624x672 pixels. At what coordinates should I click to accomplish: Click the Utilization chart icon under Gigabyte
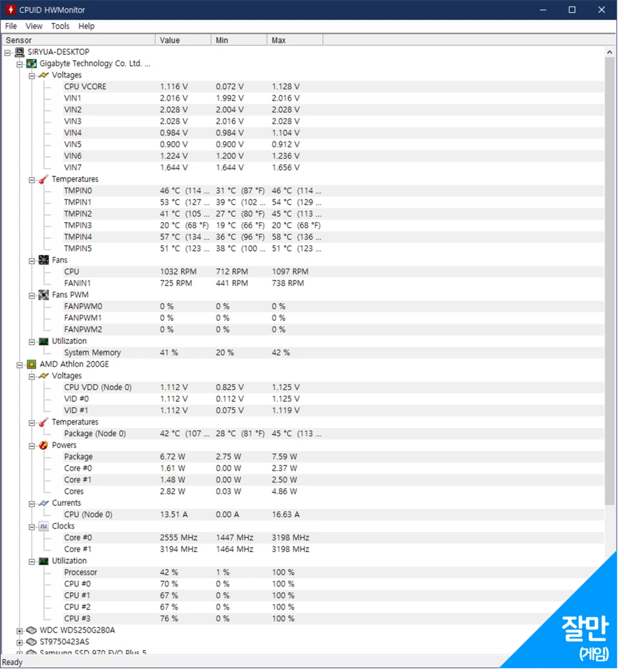(x=43, y=341)
